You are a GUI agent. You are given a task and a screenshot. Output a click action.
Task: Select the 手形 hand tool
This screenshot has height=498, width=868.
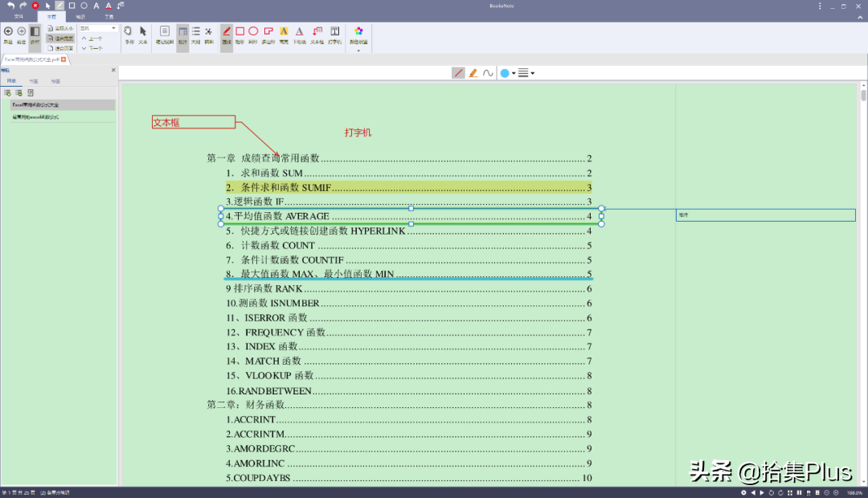tap(129, 35)
